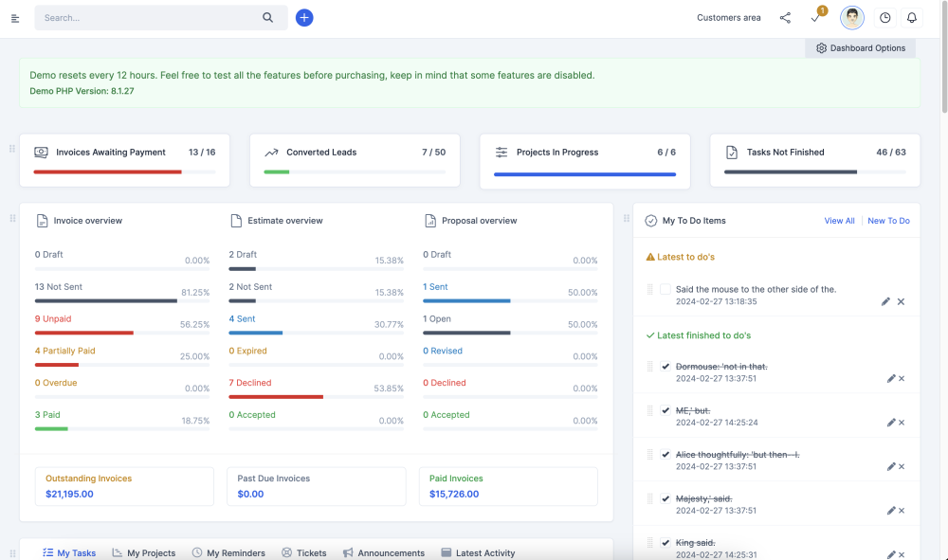Click the blue plus quick-create icon
The width and height of the screenshot is (948, 560).
click(x=304, y=18)
